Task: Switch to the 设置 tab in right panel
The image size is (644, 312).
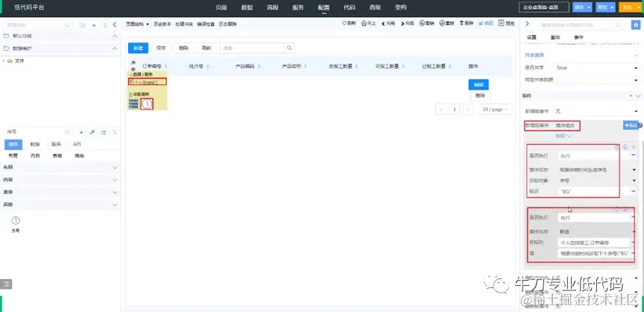Action: (531, 37)
